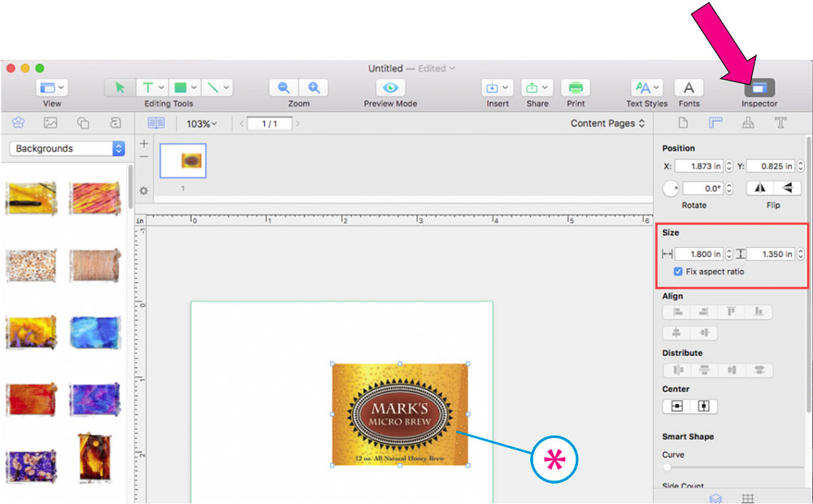The height and width of the screenshot is (504, 813).
Task: Align objects to top edges
Action: tap(731, 311)
